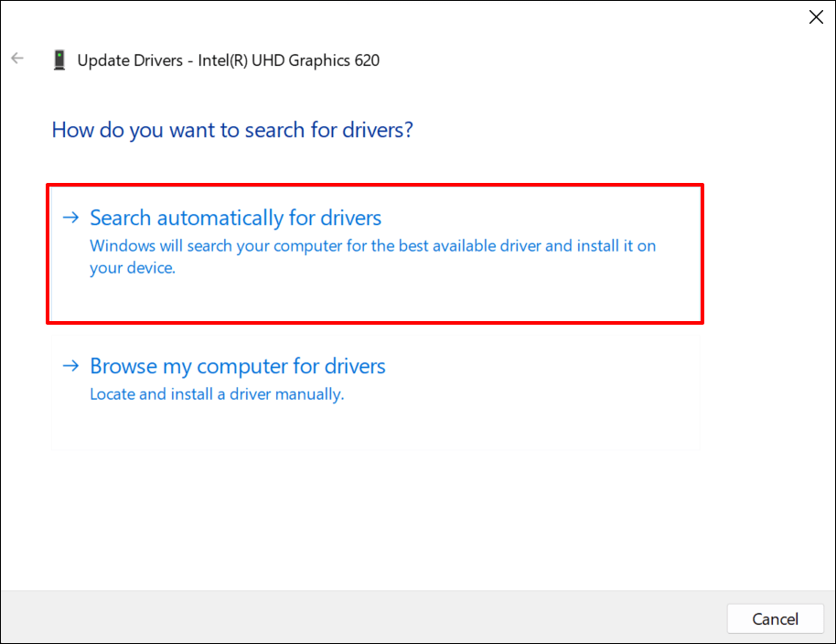The width and height of the screenshot is (836, 644).
Task: Choose 'Browse my computer for drivers'
Action: [x=237, y=366]
